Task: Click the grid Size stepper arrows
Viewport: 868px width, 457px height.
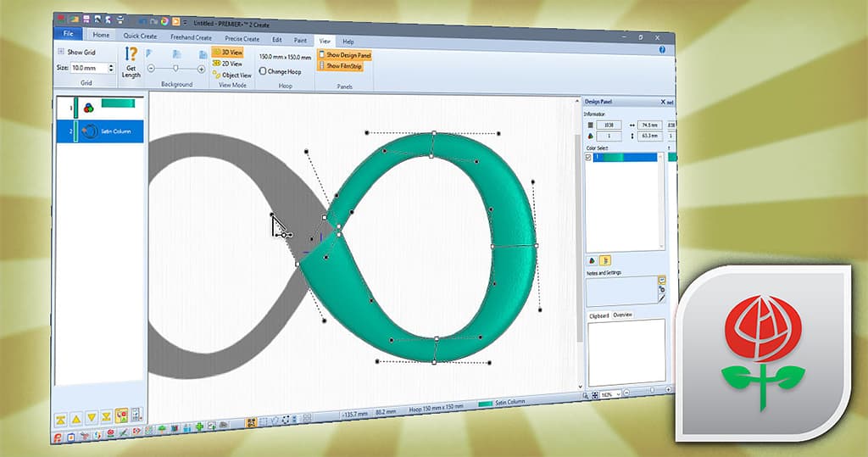Action: coord(110,68)
